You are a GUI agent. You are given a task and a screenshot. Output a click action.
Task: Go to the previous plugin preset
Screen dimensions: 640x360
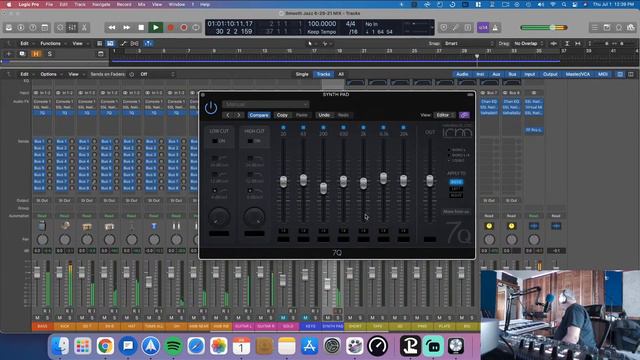pyautogui.click(x=228, y=115)
